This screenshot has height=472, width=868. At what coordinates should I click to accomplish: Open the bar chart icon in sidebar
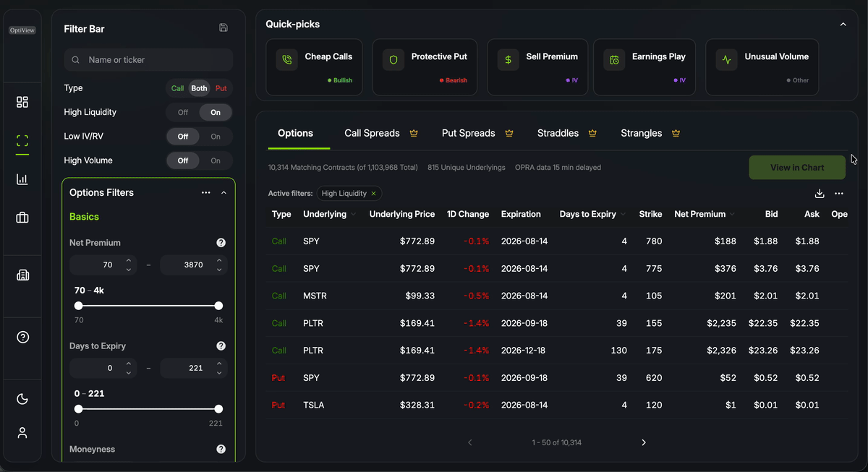pyautogui.click(x=22, y=179)
